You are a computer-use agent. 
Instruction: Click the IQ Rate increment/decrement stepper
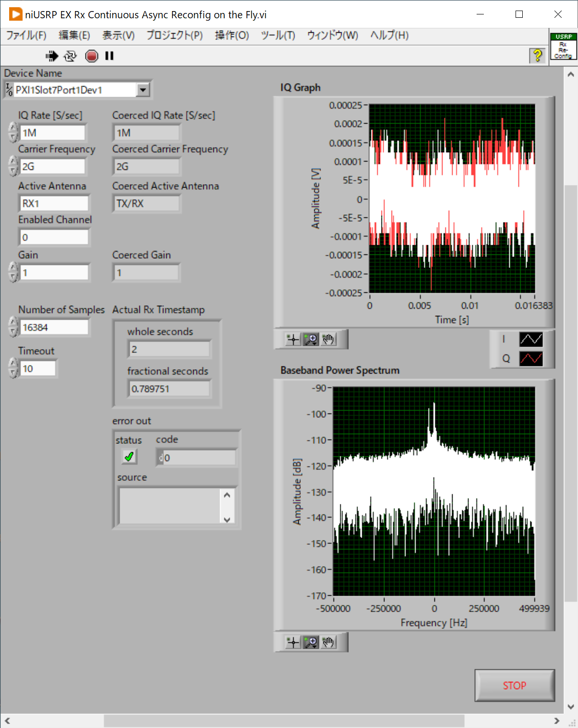point(13,133)
